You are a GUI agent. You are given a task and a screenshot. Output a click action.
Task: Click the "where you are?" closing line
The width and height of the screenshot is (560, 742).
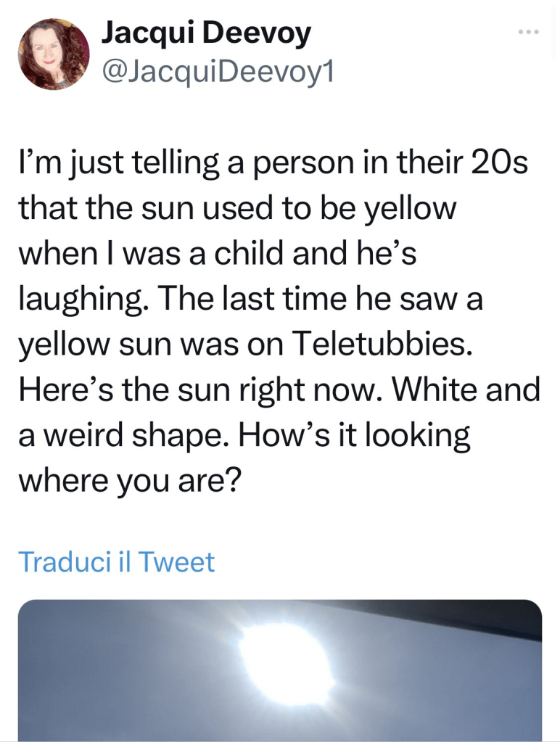pyautogui.click(x=129, y=482)
